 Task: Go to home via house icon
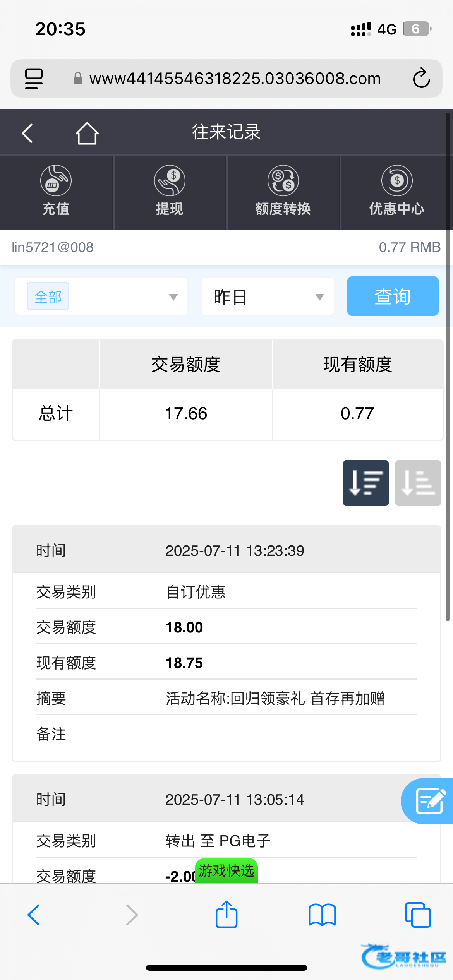coord(87,134)
